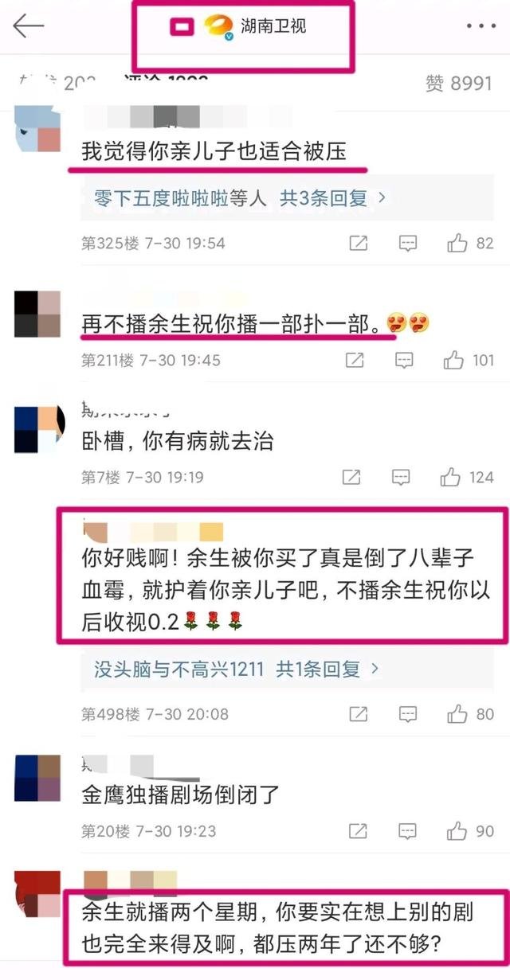510x980 pixels.
Task: Like the comment with 101 likes
Action: click(x=469, y=361)
